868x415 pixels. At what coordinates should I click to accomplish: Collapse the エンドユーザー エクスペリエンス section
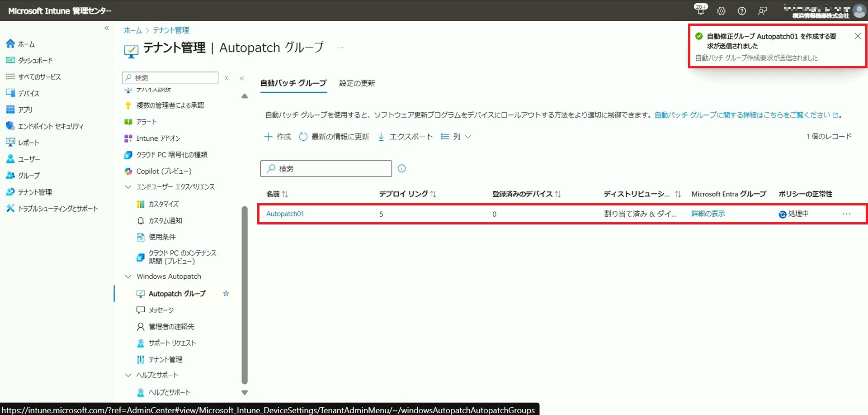[128, 187]
